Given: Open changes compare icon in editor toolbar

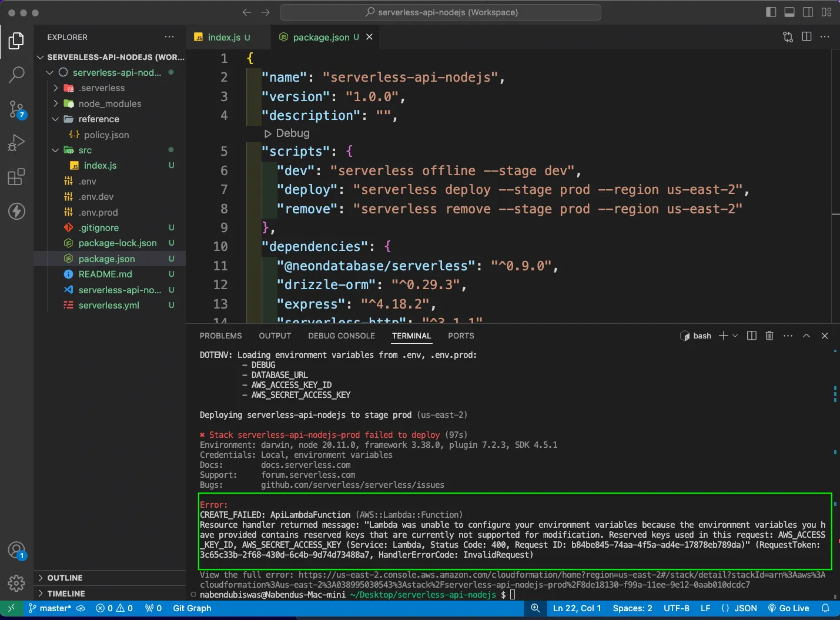Looking at the screenshot, I should [788, 37].
